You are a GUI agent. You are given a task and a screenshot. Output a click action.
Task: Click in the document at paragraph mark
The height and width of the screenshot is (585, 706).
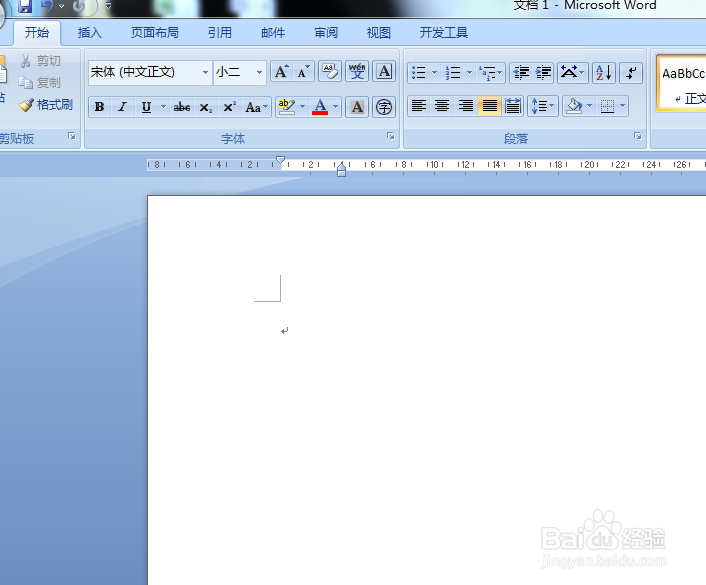click(x=285, y=331)
